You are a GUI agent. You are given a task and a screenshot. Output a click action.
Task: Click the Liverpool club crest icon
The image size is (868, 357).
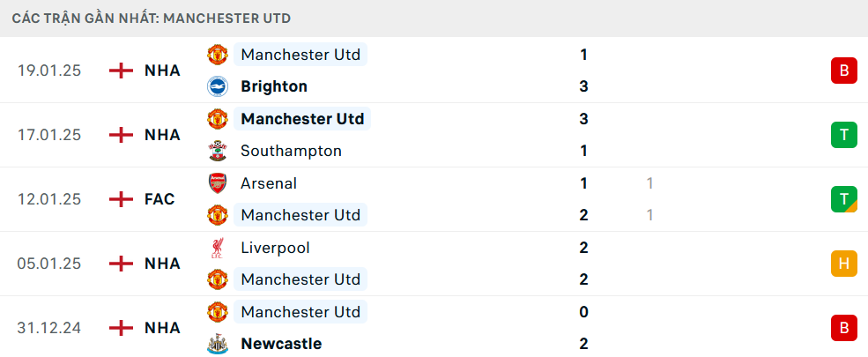tap(217, 248)
